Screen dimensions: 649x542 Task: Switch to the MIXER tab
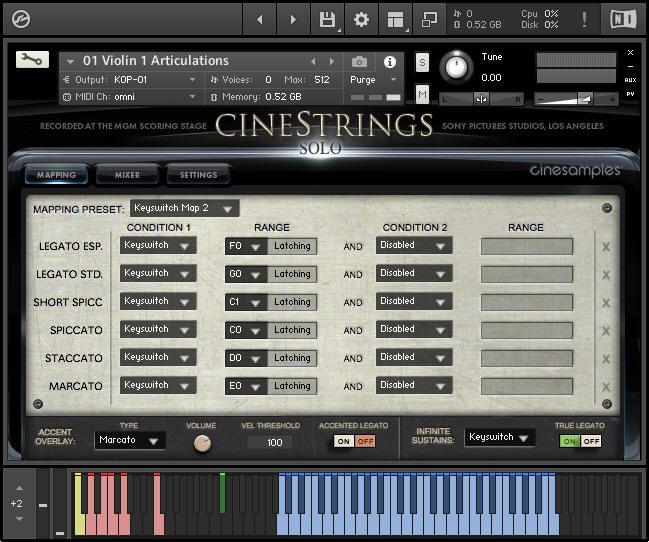pos(127,175)
